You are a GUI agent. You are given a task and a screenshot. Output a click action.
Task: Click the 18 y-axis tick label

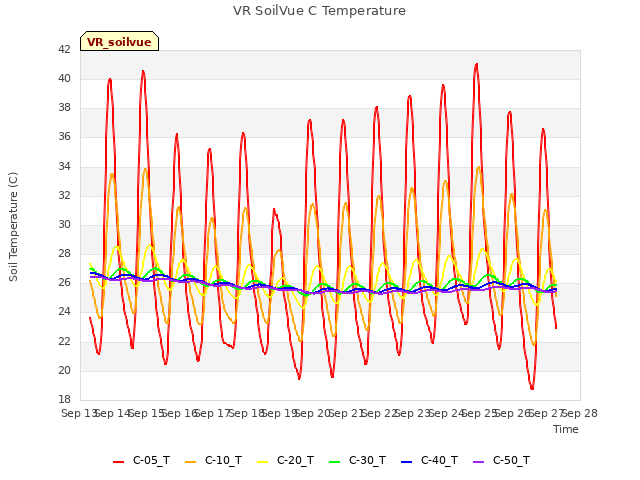tap(64, 400)
